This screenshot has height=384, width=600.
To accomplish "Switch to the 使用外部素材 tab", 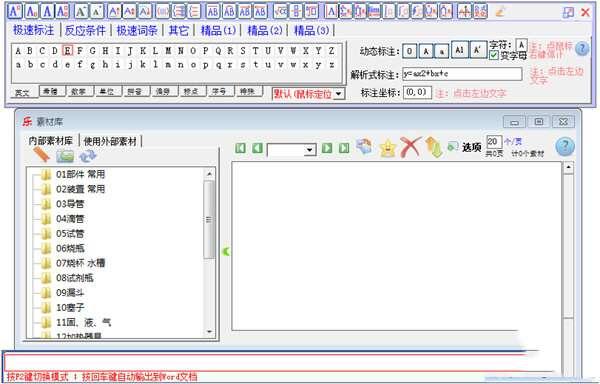I will (x=110, y=142).
